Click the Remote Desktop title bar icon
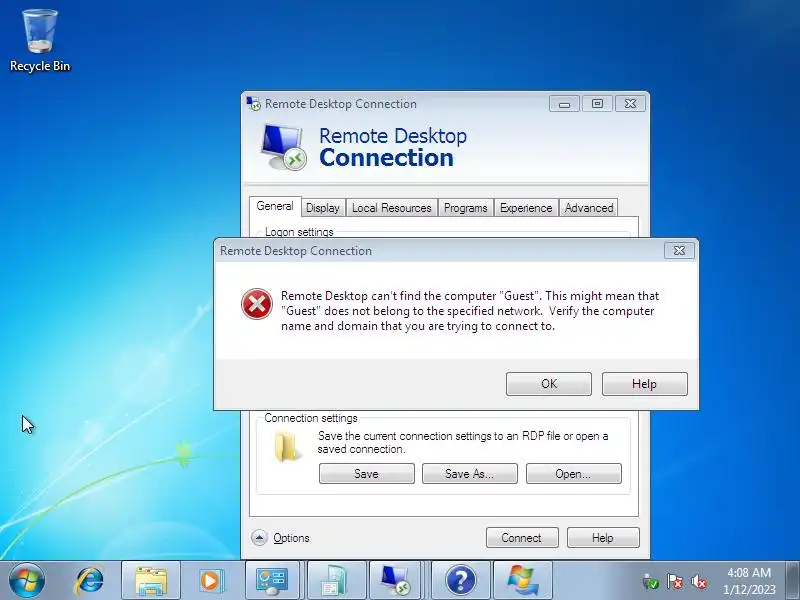 pos(254,104)
